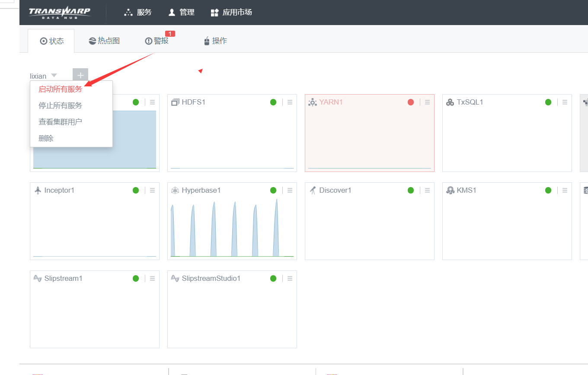Open 应用市场 in the top navigation

pyautogui.click(x=231, y=12)
